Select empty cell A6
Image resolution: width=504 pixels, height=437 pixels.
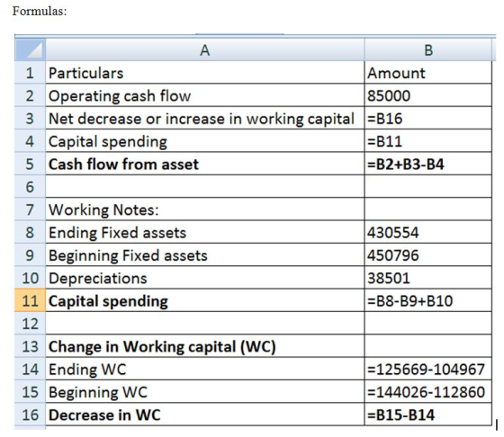coord(205,186)
